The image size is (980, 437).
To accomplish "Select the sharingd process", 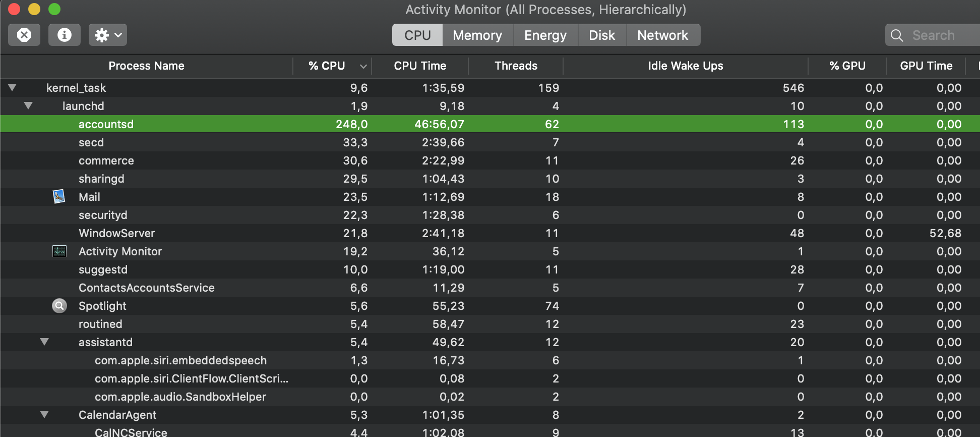I will 490,178.
